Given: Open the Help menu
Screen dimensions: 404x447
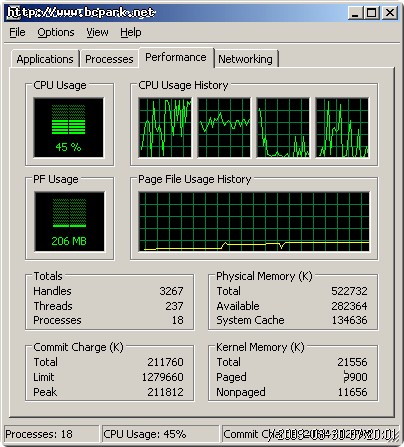Looking at the screenshot, I should [x=131, y=32].
